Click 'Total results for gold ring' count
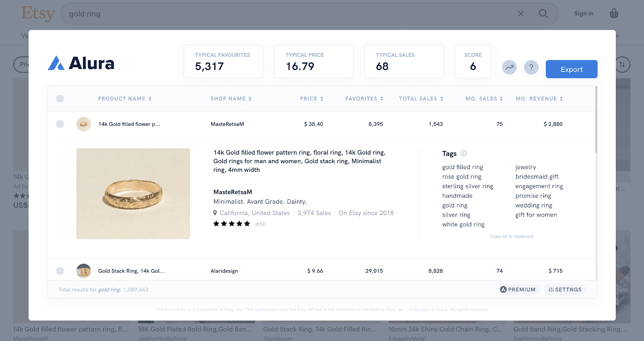 point(103,289)
